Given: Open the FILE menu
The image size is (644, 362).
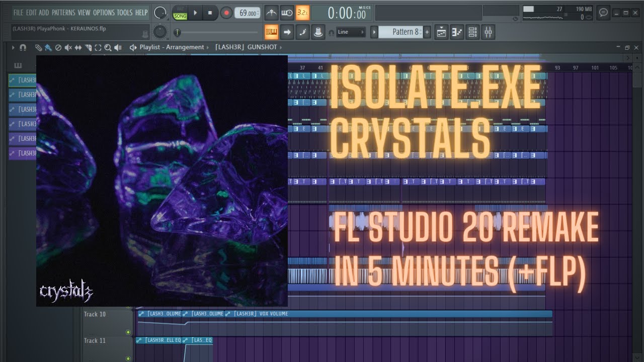Looking at the screenshot, I should click(x=18, y=13).
